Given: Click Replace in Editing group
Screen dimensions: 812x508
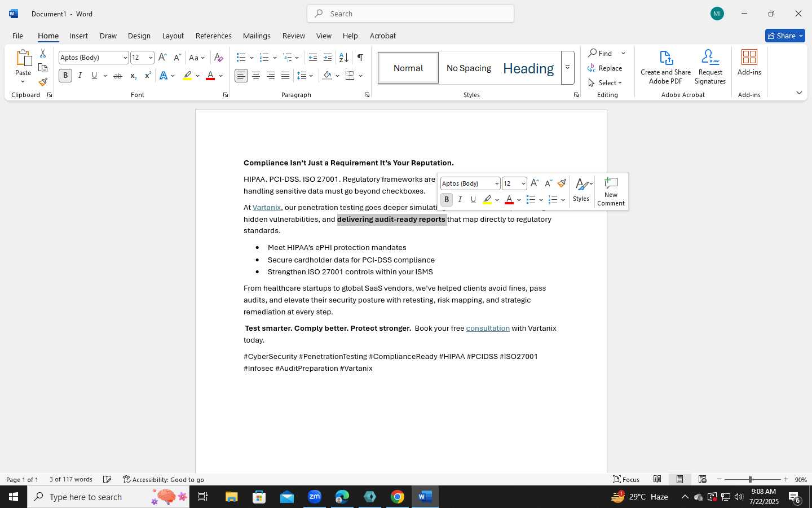Looking at the screenshot, I should pyautogui.click(x=605, y=68).
